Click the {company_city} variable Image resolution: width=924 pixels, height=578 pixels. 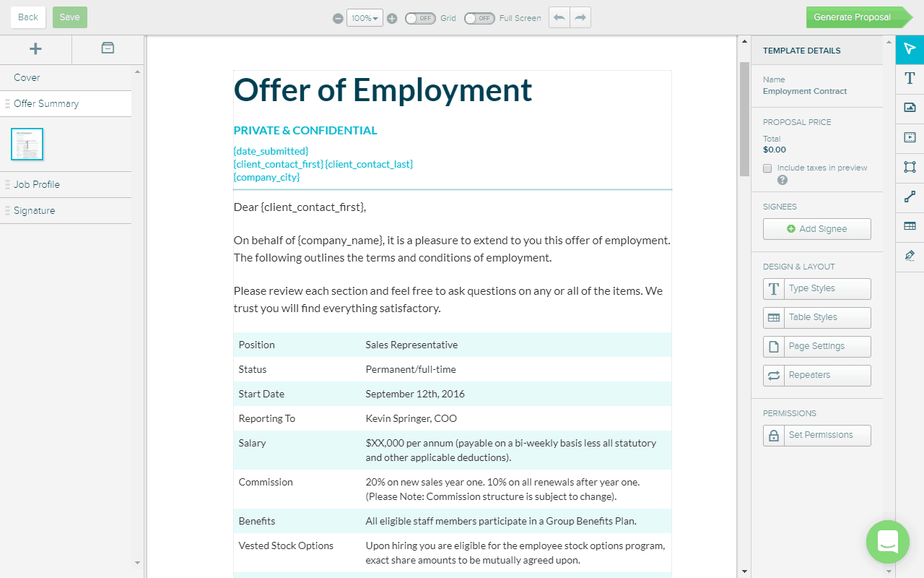266,177
